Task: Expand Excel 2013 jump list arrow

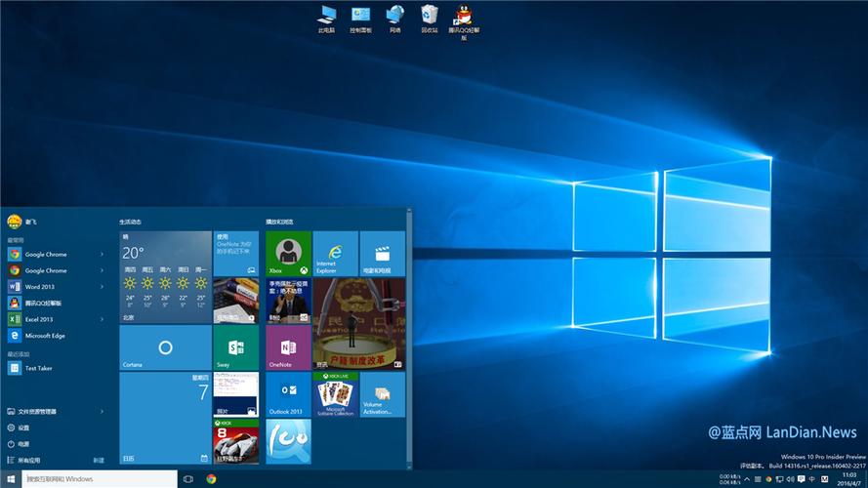Action: pos(102,319)
